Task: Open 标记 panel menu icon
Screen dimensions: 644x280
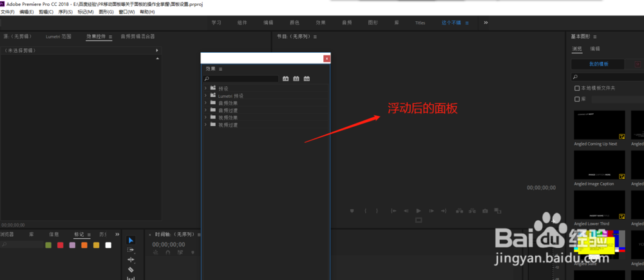Action: click(89, 234)
